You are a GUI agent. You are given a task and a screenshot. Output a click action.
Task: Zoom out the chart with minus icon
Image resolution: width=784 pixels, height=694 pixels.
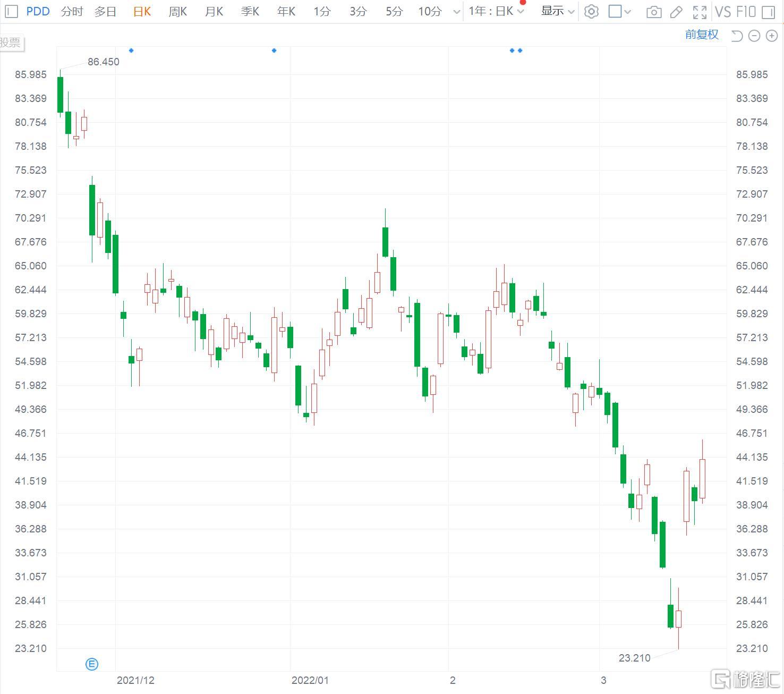tap(754, 36)
